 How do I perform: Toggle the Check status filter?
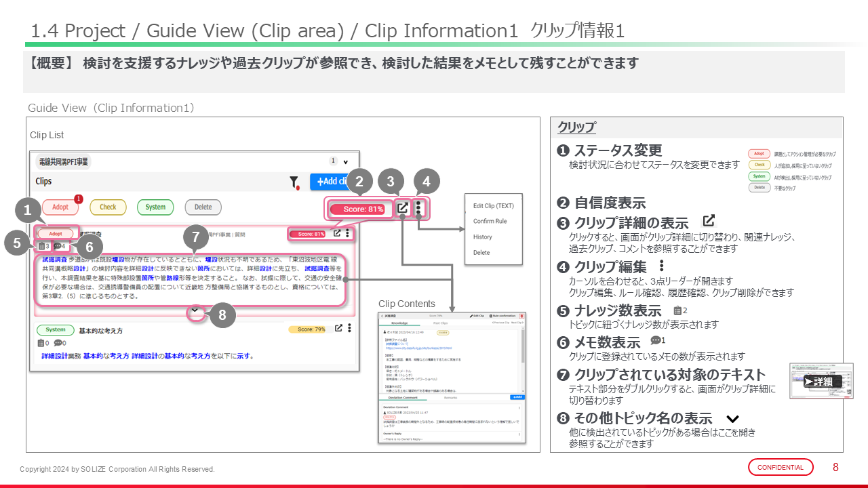pyautogui.click(x=108, y=207)
